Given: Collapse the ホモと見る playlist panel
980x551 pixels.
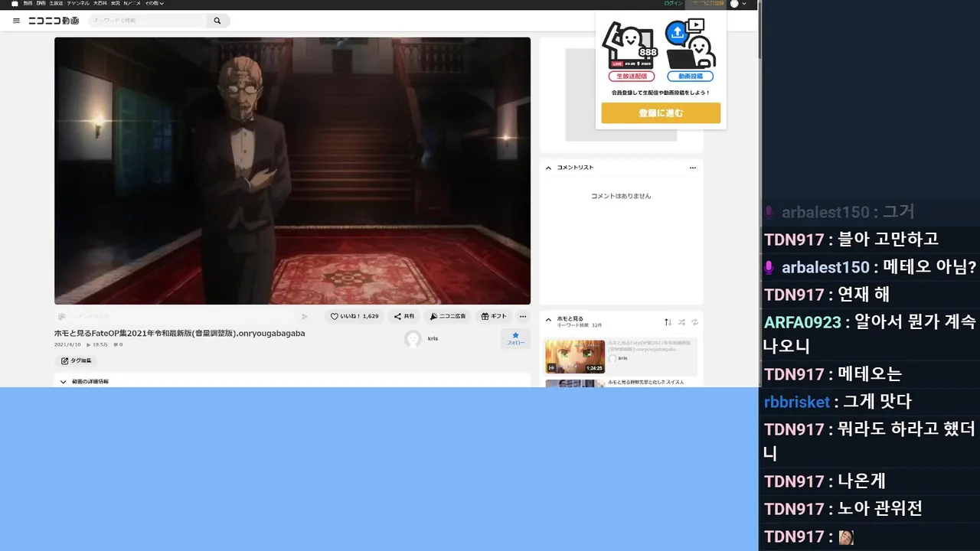Looking at the screenshot, I should [x=548, y=320].
